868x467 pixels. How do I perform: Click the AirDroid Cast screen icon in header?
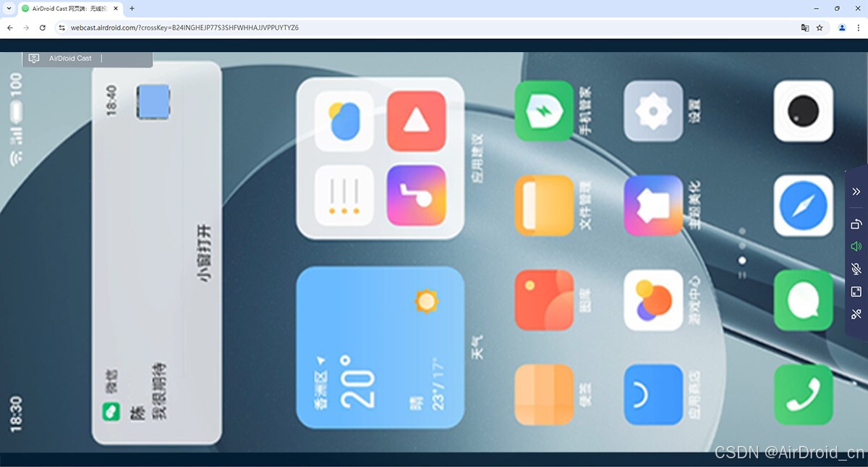34,58
